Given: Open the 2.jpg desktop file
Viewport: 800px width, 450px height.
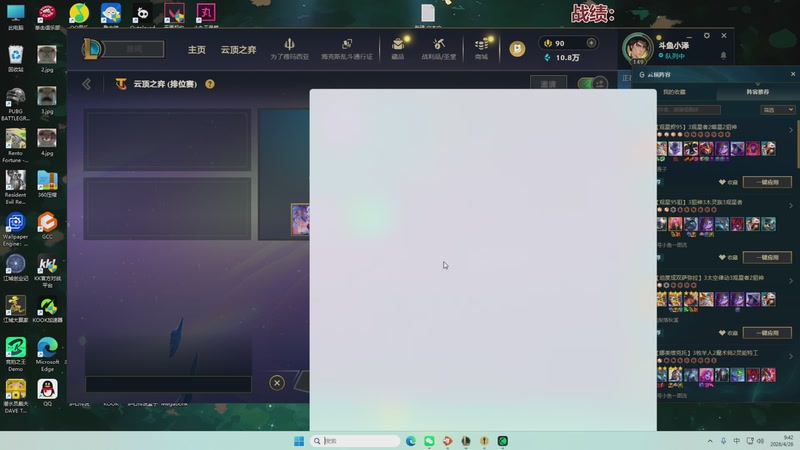Looking at the screenshot, I should coord(47,59).
